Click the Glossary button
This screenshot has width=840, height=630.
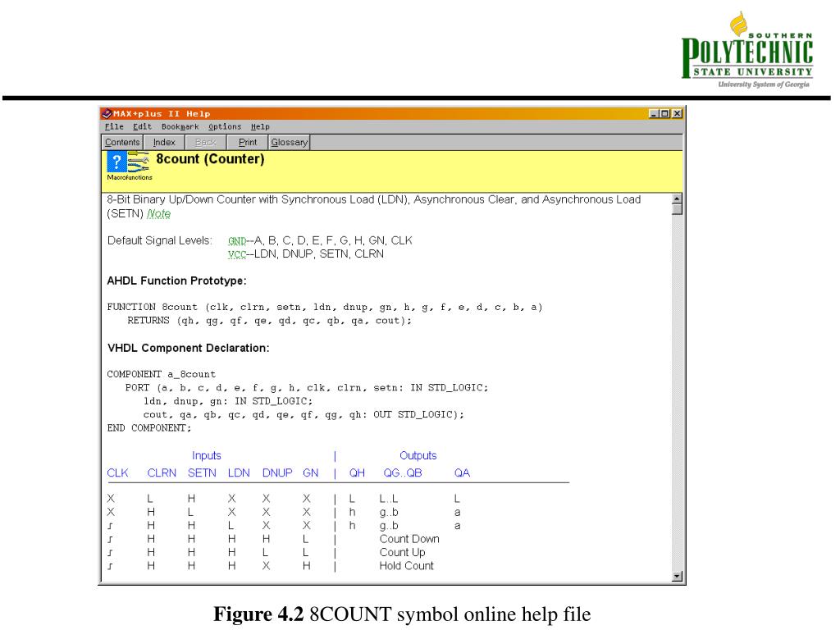[x=290, y=143]
